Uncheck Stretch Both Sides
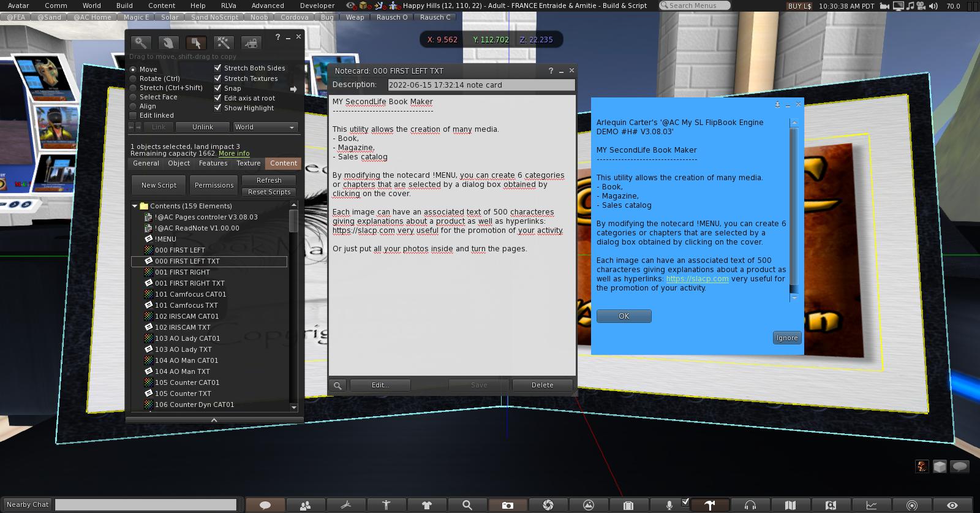 point(217,68)
